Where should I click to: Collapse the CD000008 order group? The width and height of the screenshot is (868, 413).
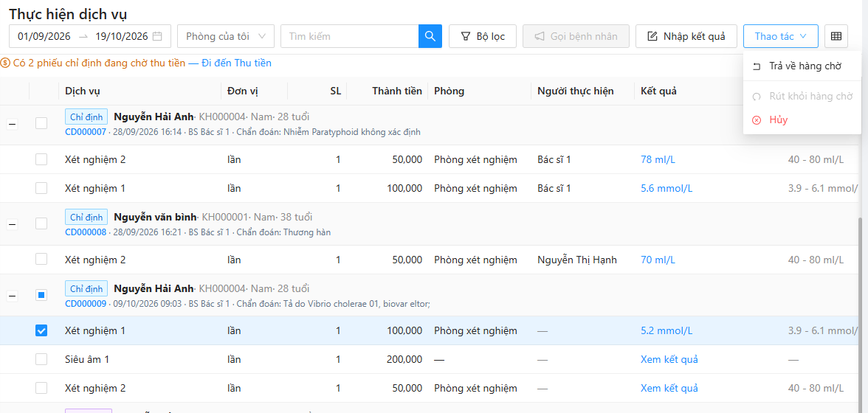point(12,224)
